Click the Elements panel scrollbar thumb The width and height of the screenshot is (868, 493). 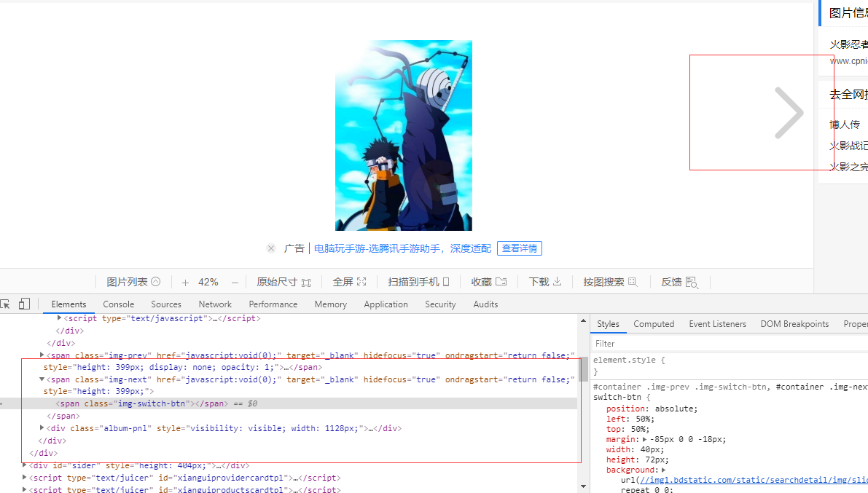tap(583, 369)
